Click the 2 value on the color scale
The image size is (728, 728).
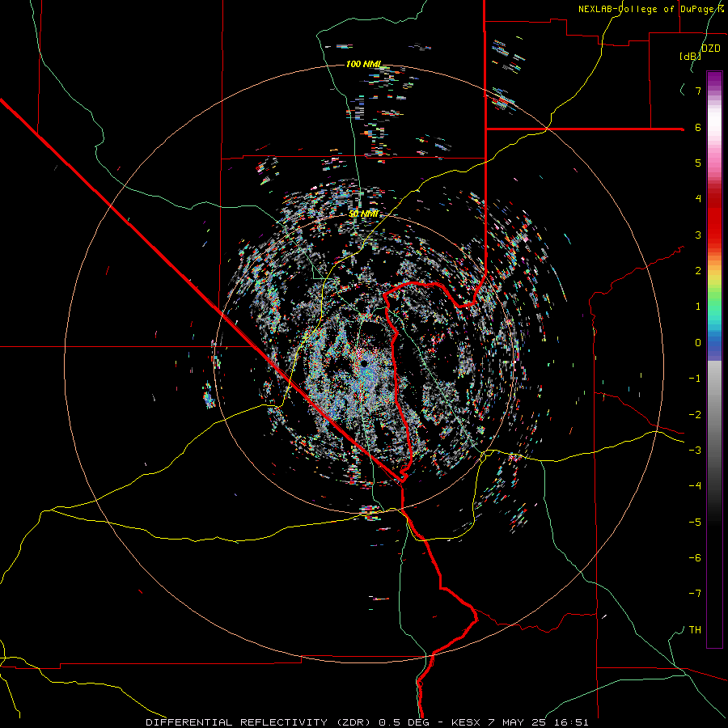pyautogui.click(x=698, y=271)
